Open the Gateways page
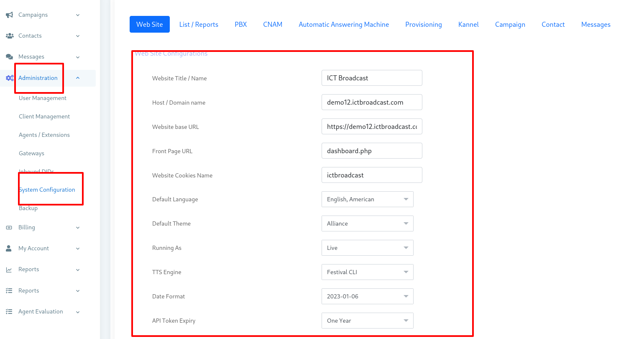 point(31,153)
